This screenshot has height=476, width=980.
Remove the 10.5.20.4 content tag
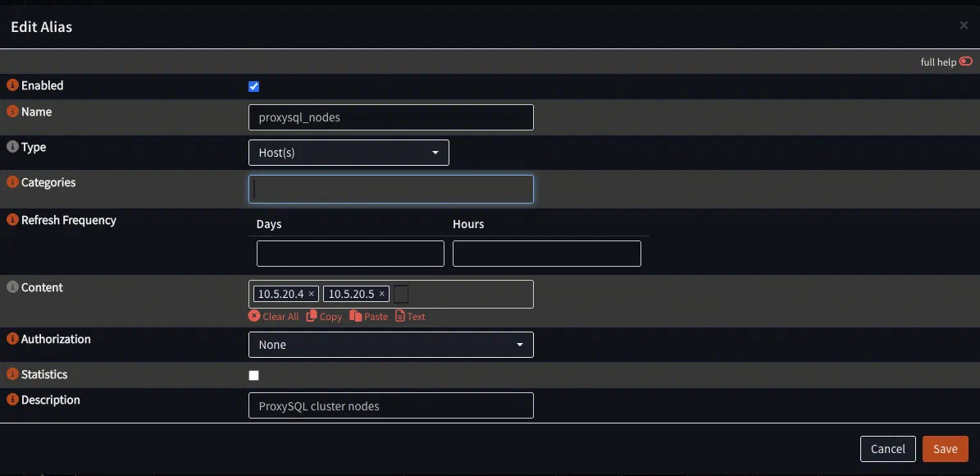pos(312,294)
